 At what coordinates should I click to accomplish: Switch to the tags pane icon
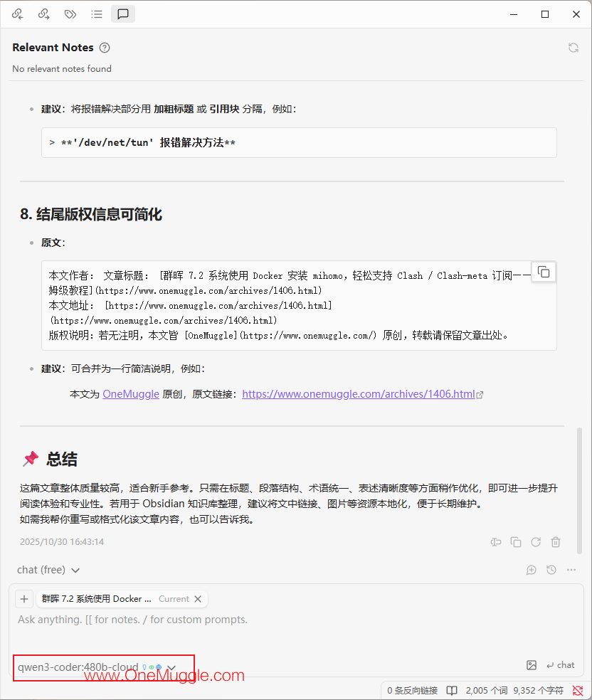click(70, 14)
